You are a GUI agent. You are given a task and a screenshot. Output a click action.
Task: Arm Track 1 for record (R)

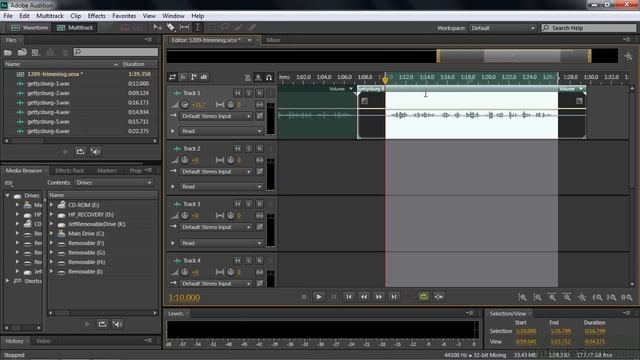pos(260,93)
